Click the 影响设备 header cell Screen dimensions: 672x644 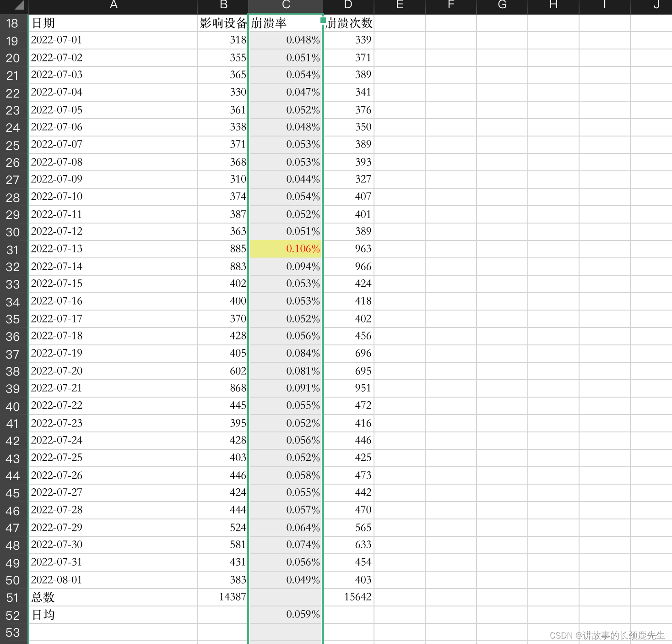[223, 23]
